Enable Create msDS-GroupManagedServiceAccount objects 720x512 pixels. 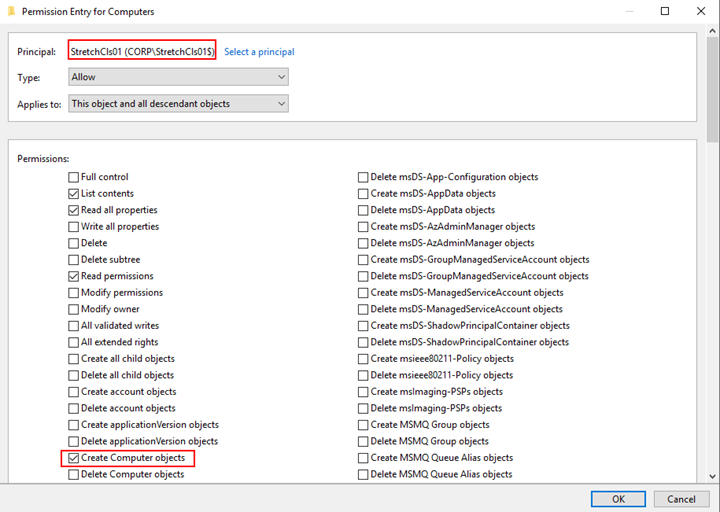pyautogui.click(x=363, y=260)
